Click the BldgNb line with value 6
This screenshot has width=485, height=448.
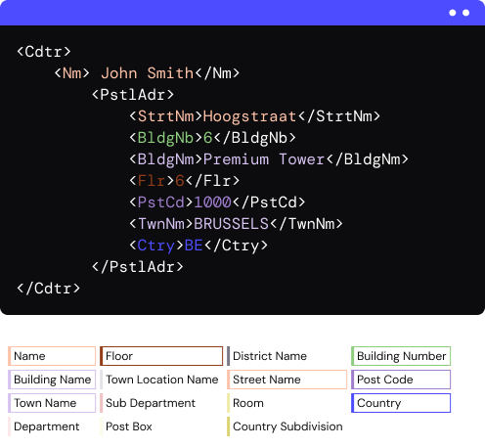pos(212,138)
